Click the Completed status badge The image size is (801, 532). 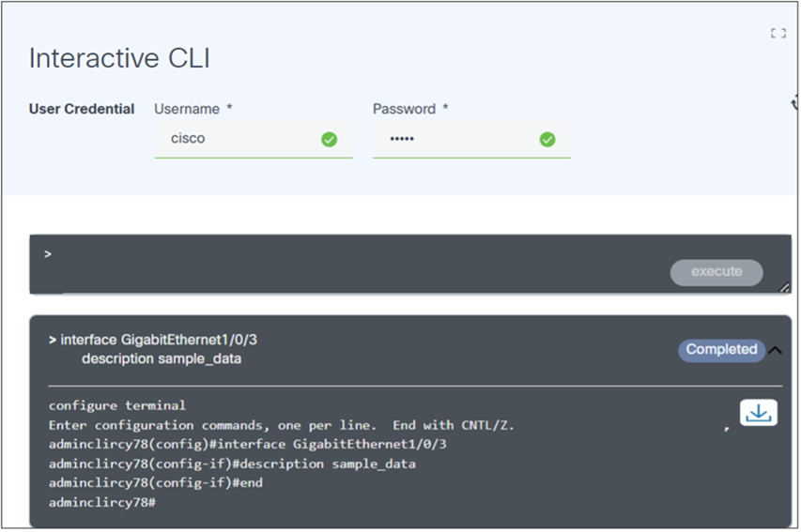pos(721,350)
